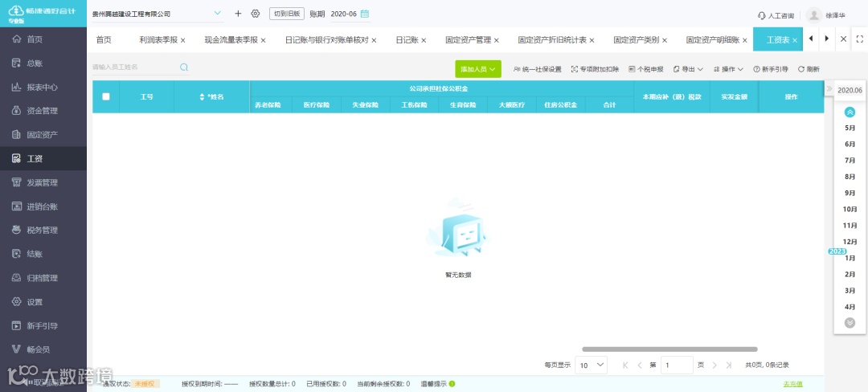868x392 pixels.
Task: Close all tabs with X icon
Action: pyautogui.click(x=843, y=39)
